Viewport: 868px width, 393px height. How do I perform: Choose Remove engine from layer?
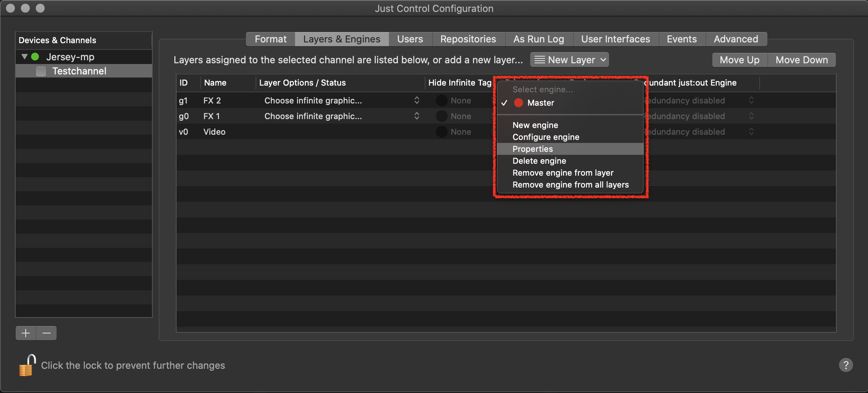570,173
